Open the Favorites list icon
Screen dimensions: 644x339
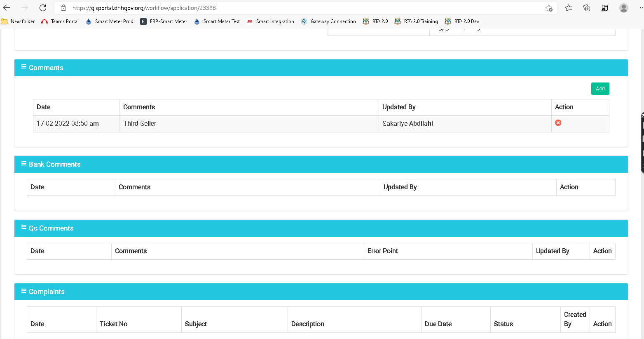(x=569, y=8)
